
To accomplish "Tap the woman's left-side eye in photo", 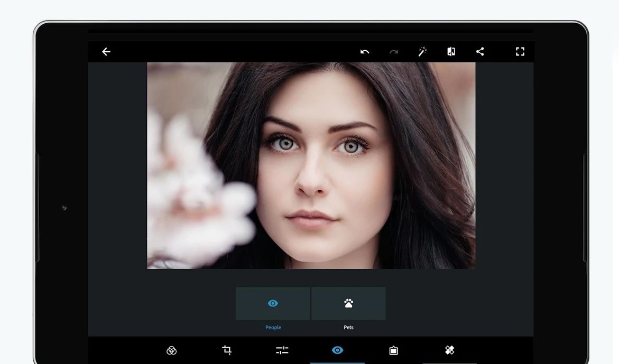I will [284, 143].
